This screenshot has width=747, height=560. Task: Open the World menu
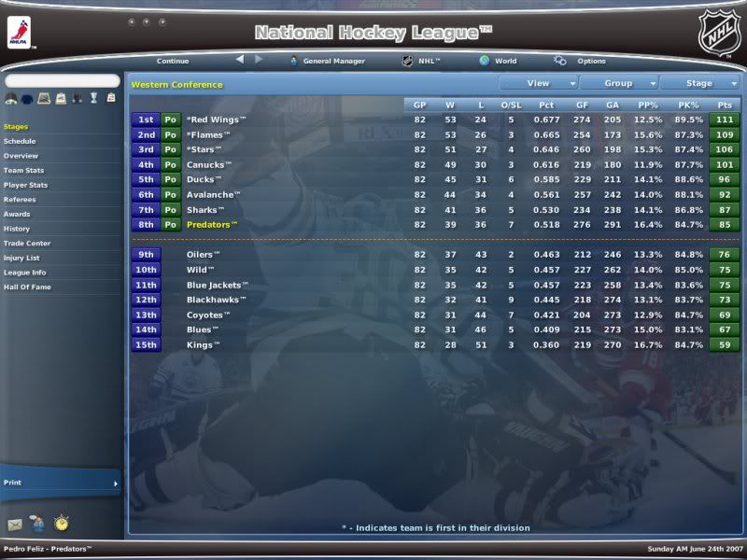pos(505,61)
